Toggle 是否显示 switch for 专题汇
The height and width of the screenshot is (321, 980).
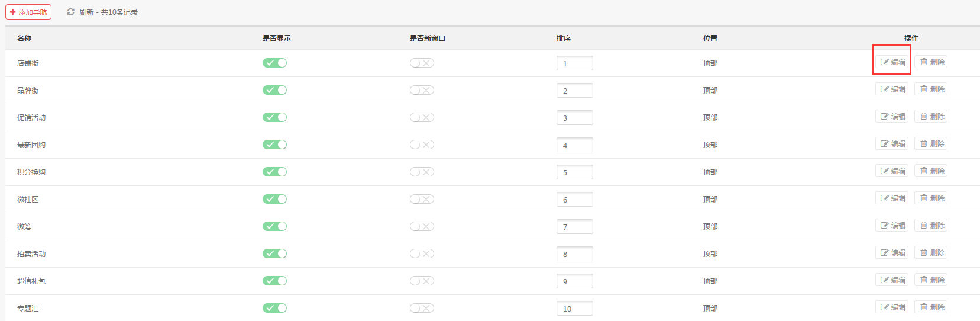[x=274, y=308]
